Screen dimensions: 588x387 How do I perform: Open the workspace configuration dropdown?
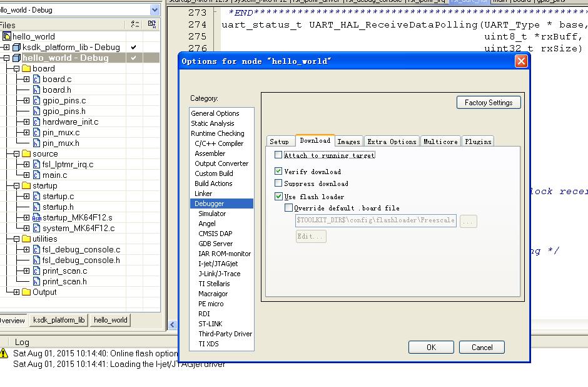click(x=155, y=10)
